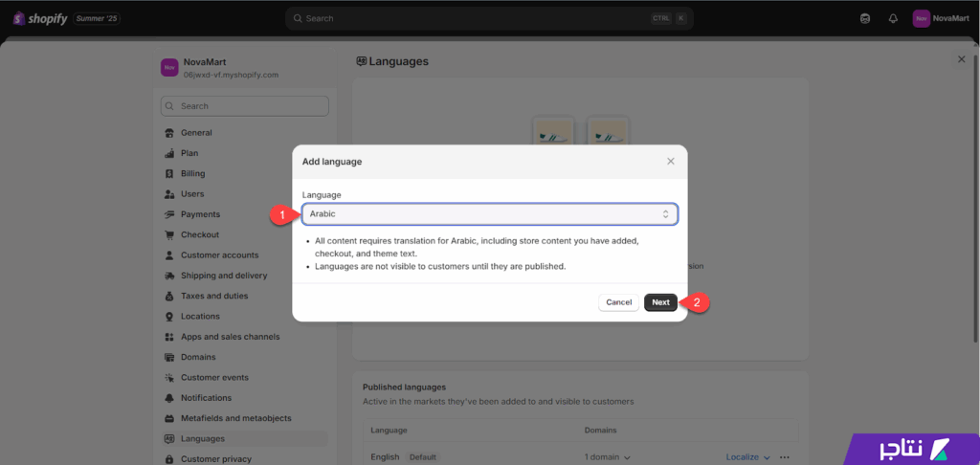Expand the 1 domain dropdown
Screen dimensions: 980x465
pos(608,457)
